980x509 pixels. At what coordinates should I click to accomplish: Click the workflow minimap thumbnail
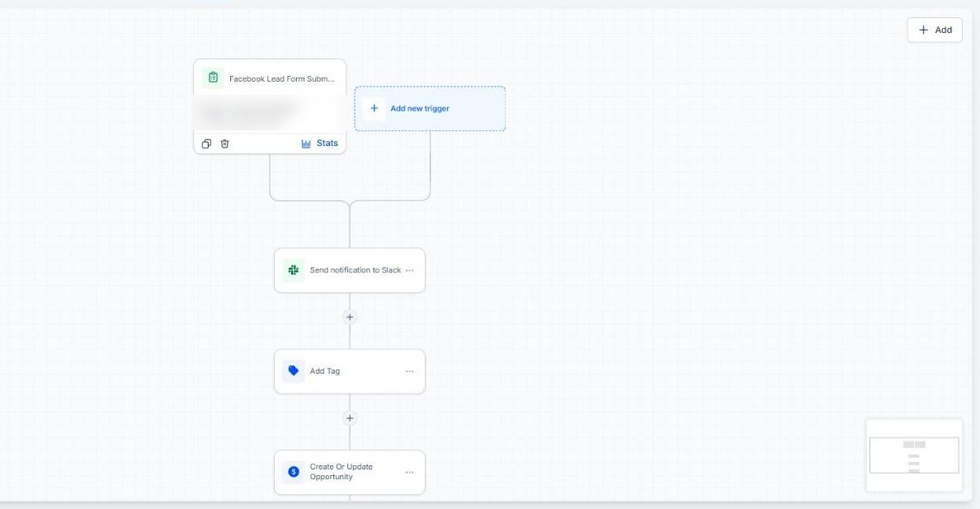tap(914, 455)
